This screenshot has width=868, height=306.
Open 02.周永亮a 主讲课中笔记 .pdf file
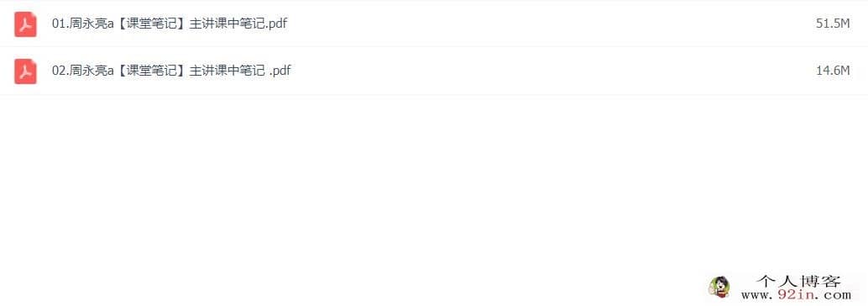tap(171, 71)
